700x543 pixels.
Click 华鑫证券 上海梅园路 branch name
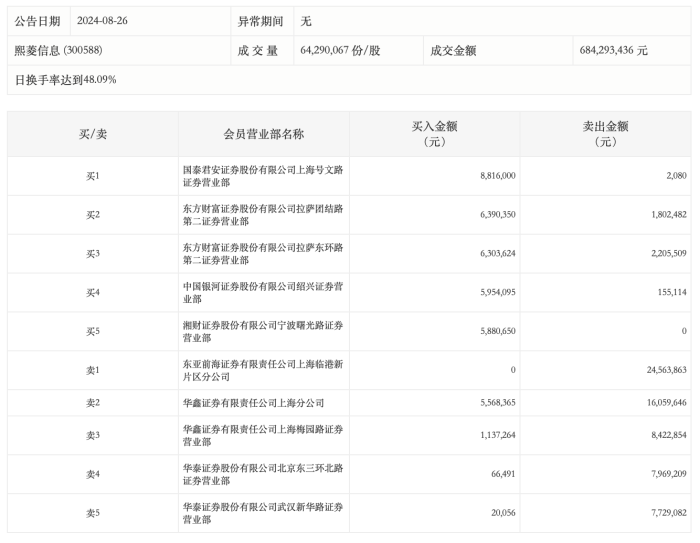tap(263, 435)
